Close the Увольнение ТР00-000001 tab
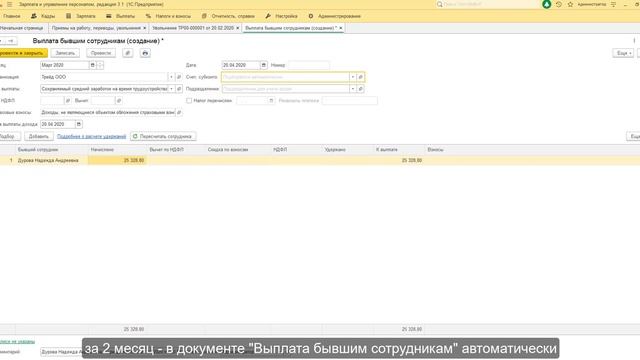640x360 pixels. click(x=238, y=28)
